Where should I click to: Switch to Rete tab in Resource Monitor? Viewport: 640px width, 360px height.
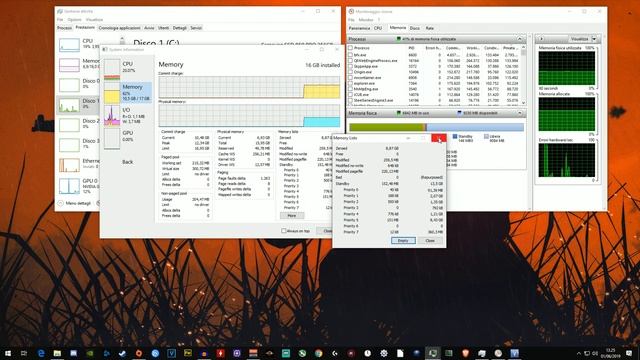point(430,28)
